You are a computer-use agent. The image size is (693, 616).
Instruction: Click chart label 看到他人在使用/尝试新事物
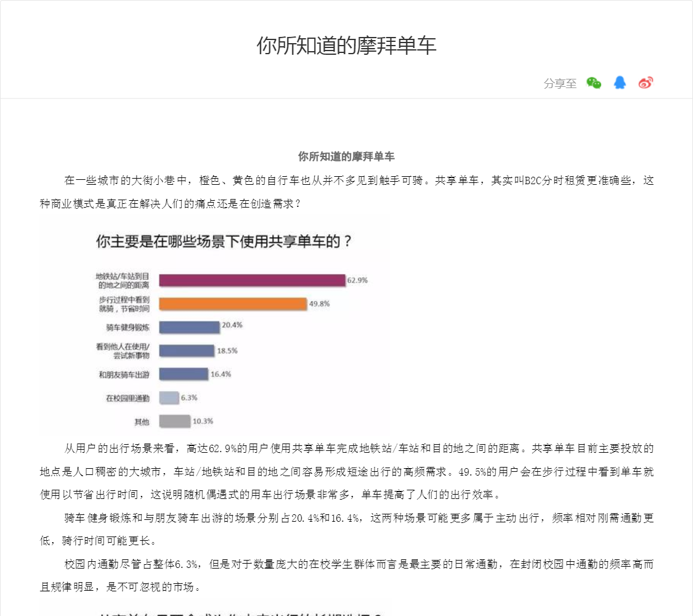pyautogui.click(x=123, y=351)
